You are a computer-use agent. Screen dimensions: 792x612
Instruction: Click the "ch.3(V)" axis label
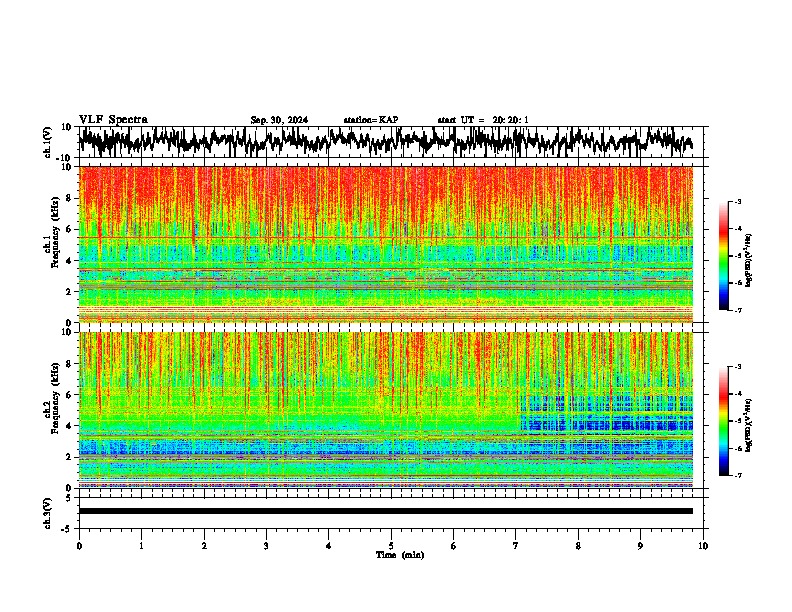click(48, 513)
